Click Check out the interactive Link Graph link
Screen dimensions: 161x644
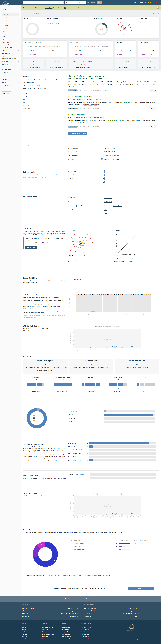79,260
